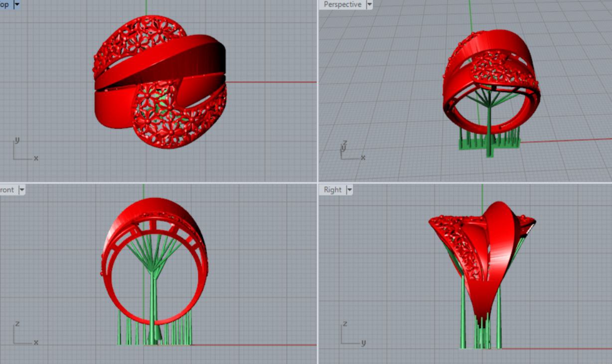Viewport: 612px width, 364px height.
Task: Activate the Top viewport title label
Action: 4,4
